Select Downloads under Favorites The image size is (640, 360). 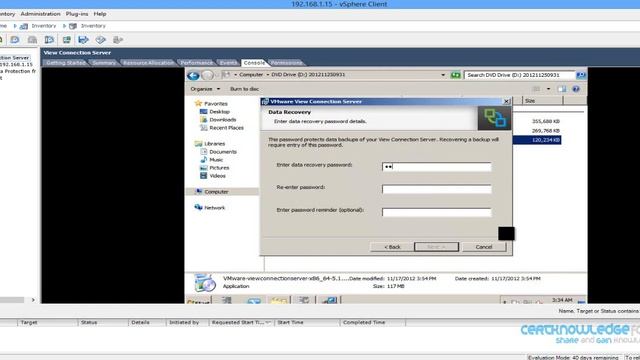pyautogui.click(x=222, y=120)
